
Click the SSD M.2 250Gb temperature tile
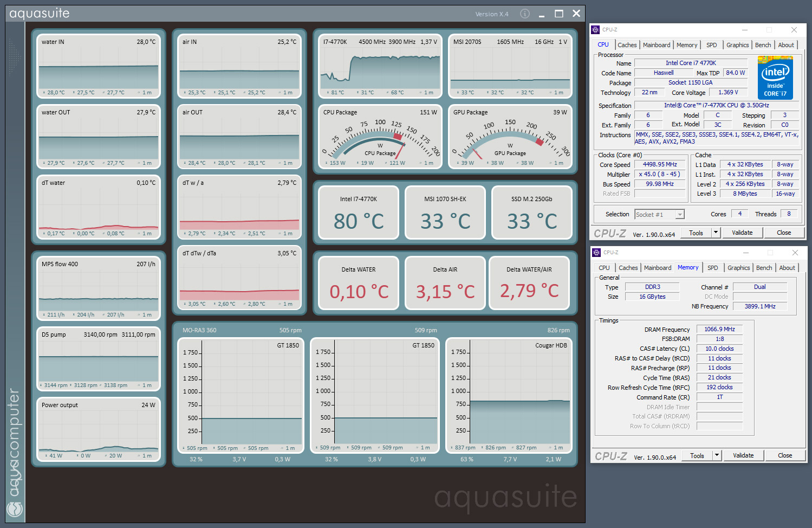click(x=532, y=213)
